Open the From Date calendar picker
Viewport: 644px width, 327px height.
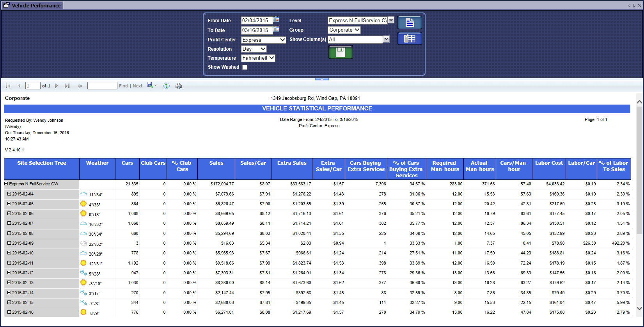(x=276, y=20)
